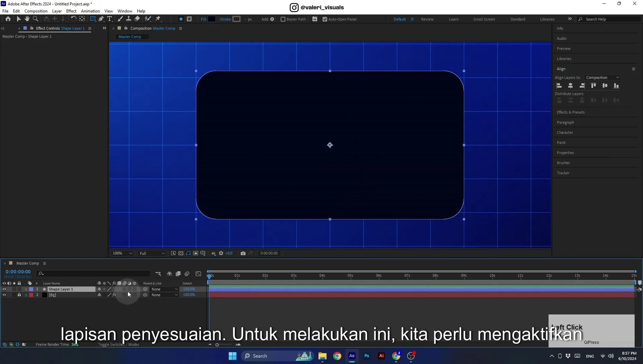
Task: Select the Hand tool
Action: tap(27, 19)
